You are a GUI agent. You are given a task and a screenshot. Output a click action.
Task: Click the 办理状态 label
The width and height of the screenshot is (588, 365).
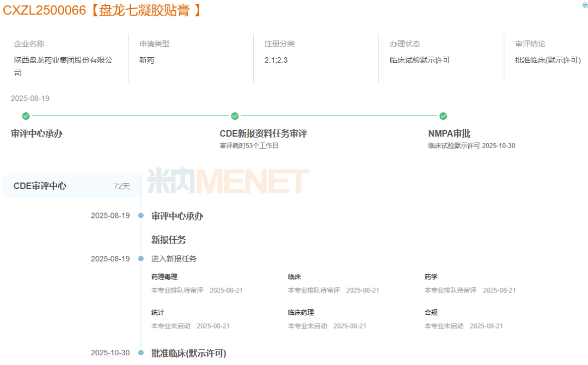point(405,44)
